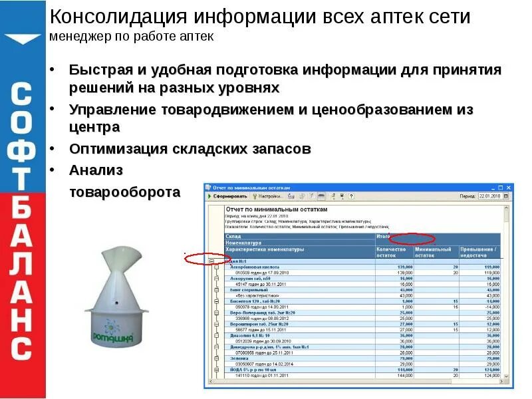Screen dimensions: 532x399
Task: Click the Ромашка inhaler product image
Action: tap(116, 297)
